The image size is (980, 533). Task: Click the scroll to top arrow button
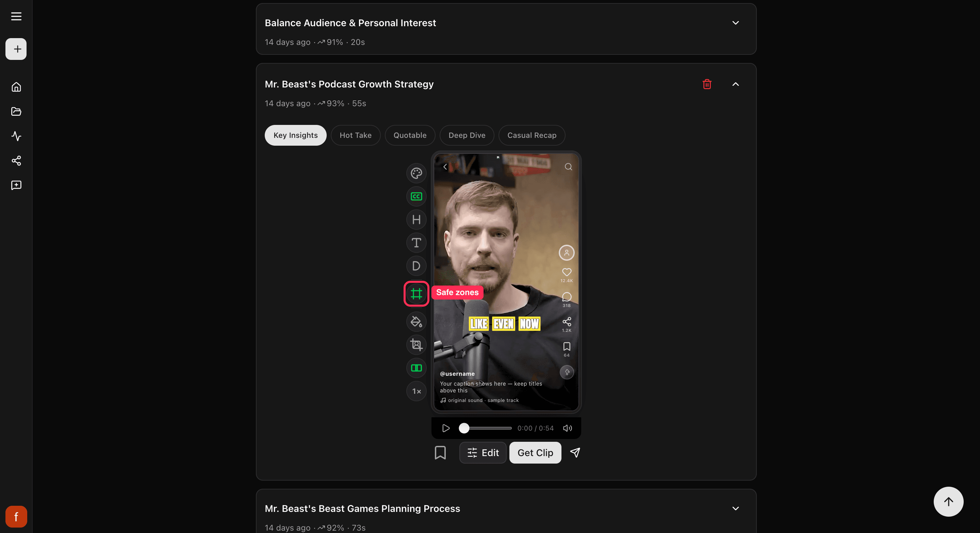tap(948, 502)
